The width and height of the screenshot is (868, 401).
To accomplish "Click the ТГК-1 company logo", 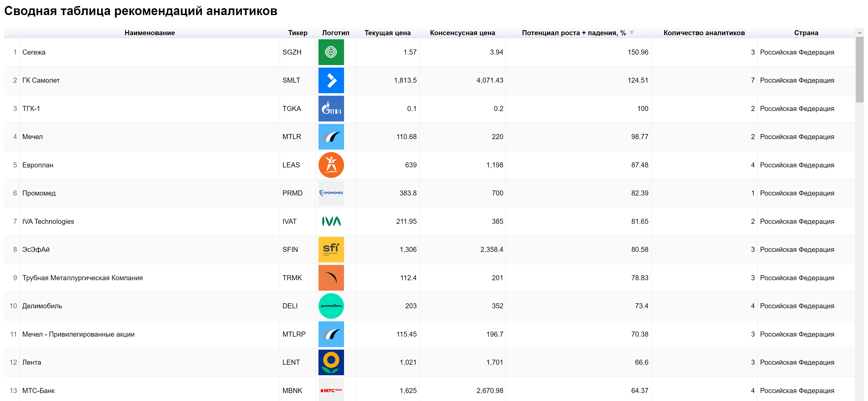I will 331,108.
